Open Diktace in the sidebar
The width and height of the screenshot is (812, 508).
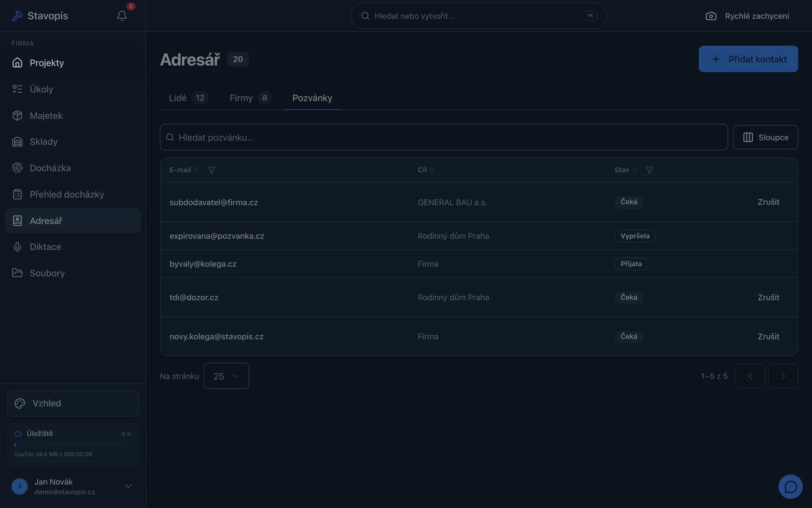coord(73,247)
